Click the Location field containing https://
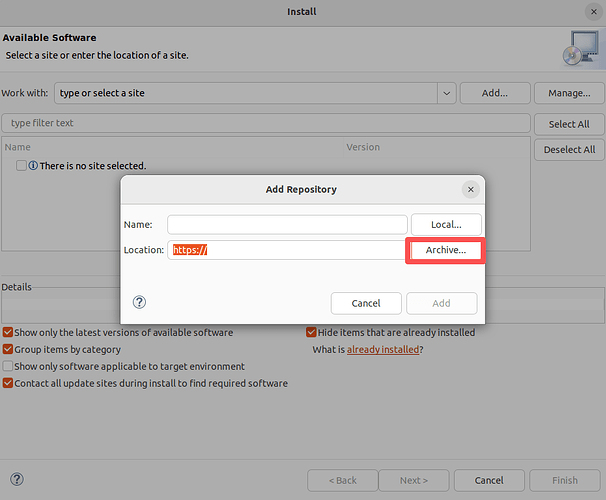This screenshot has width=606, height=500. coord(286,250)
